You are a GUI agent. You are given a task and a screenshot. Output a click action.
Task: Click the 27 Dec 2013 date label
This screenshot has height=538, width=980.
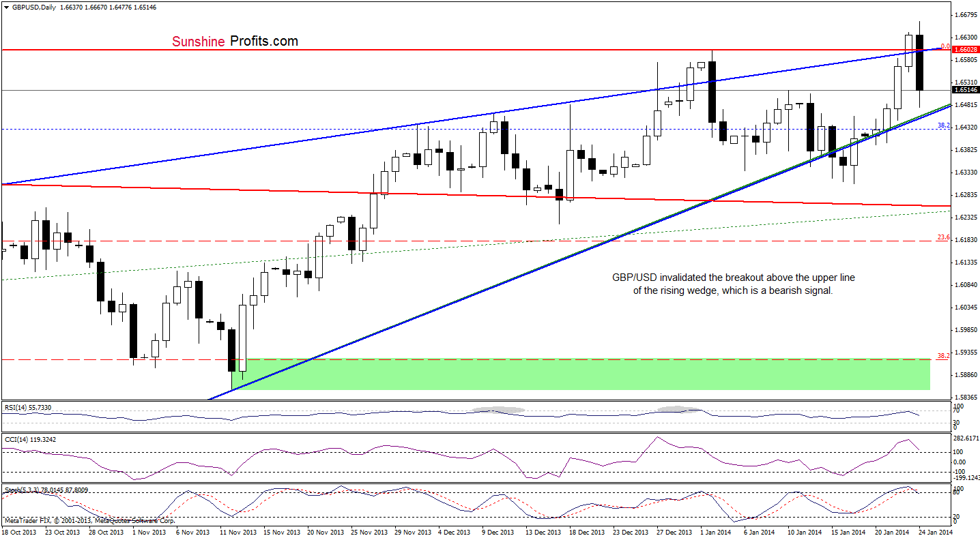click(x=674, y=531)
